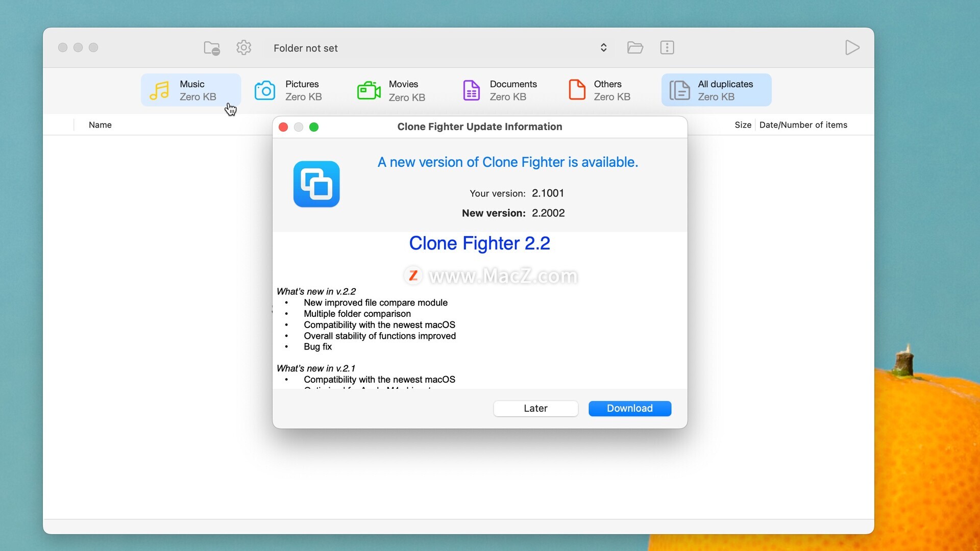Click the new version number 2.2002
This screenshot has width=980, height=551.
coord(548,213)
